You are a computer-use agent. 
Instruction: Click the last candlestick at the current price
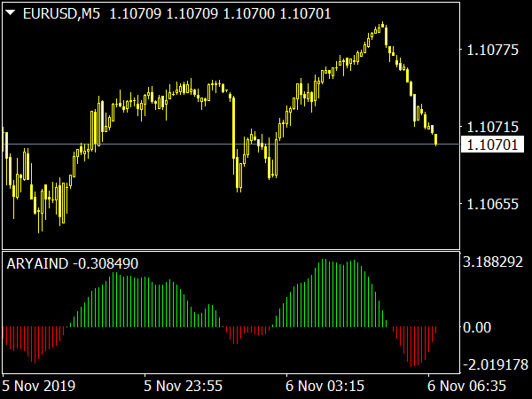click(x=435, y=139)
